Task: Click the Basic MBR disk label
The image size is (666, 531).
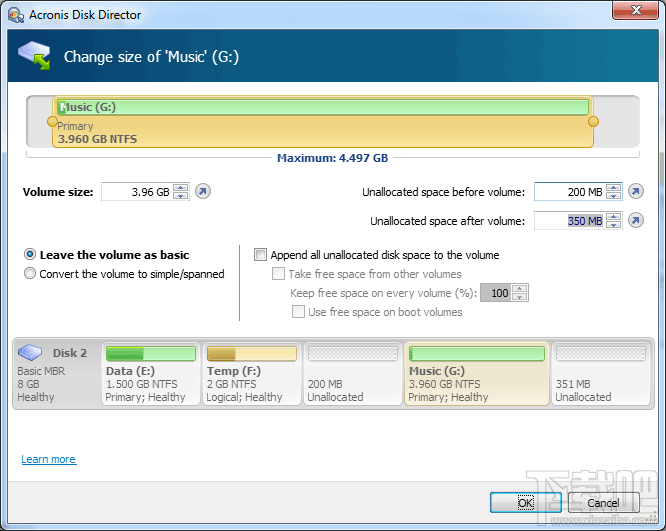Action: pos(41,371)
